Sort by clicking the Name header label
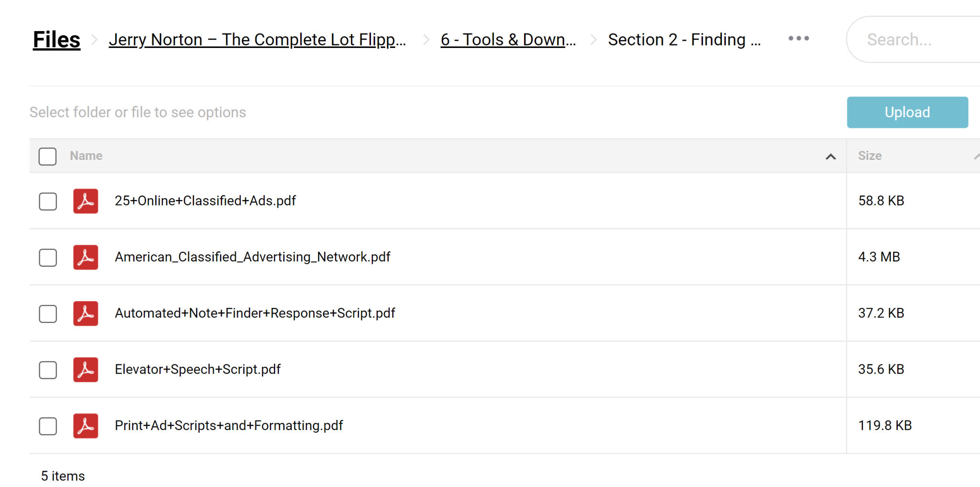This screenshot has width=980, height=487. click(86, 156)
